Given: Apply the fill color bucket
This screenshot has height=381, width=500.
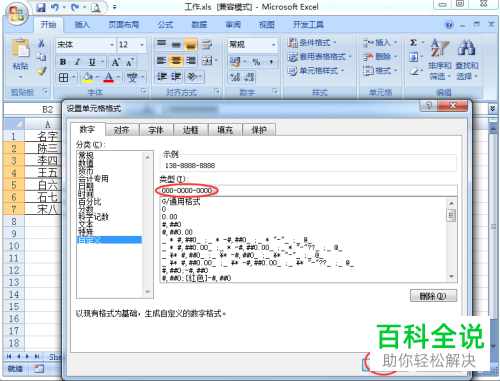Looking at the screenshot, I should 88,78.
